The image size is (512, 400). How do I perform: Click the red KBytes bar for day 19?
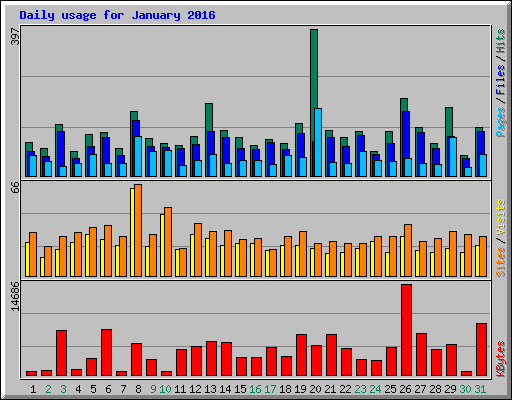click(x=301, y=355)
